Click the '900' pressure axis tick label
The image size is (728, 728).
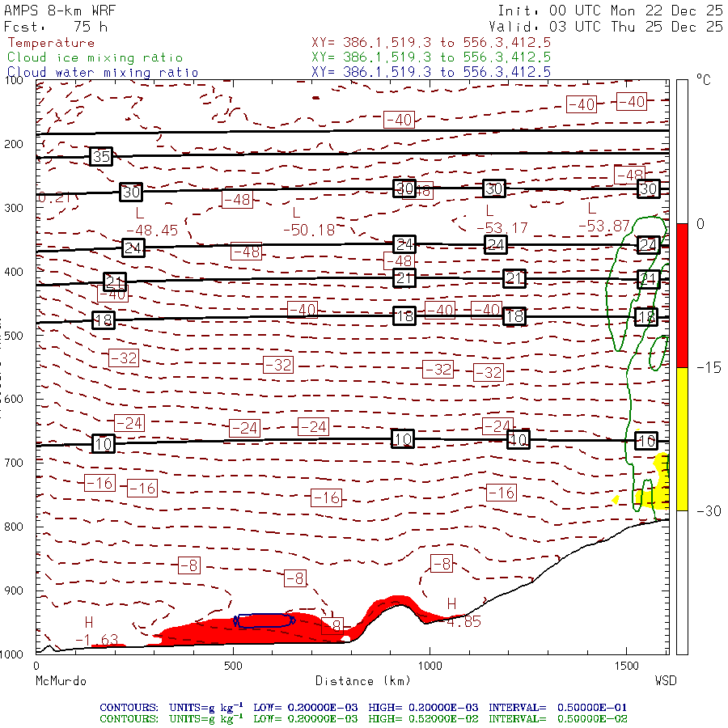[14, 590]
